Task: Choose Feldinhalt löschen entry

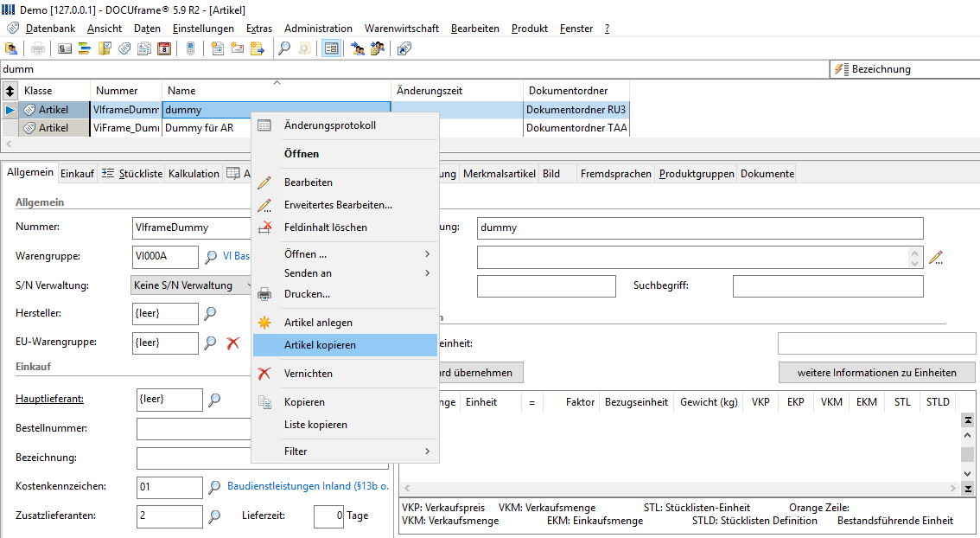Action: pos(345,227)
